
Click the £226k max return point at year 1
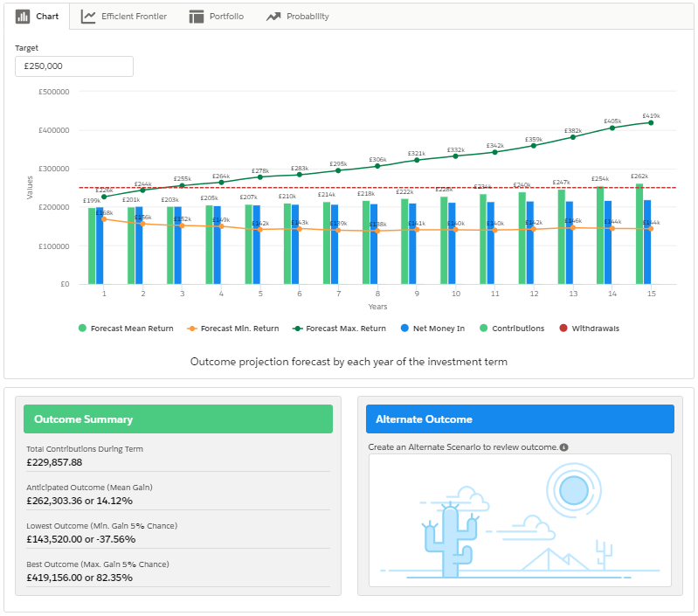[x=104, y=197]
